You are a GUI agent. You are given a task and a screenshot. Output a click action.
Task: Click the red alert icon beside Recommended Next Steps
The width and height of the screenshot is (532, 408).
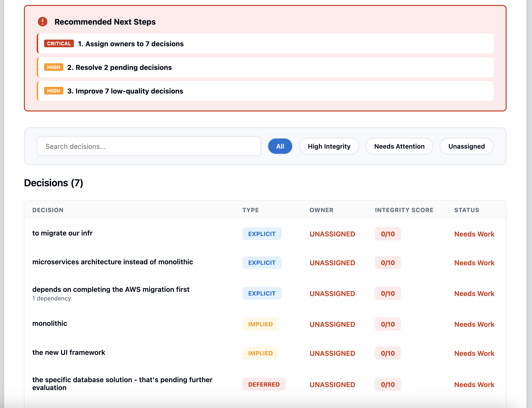point(43,22)
